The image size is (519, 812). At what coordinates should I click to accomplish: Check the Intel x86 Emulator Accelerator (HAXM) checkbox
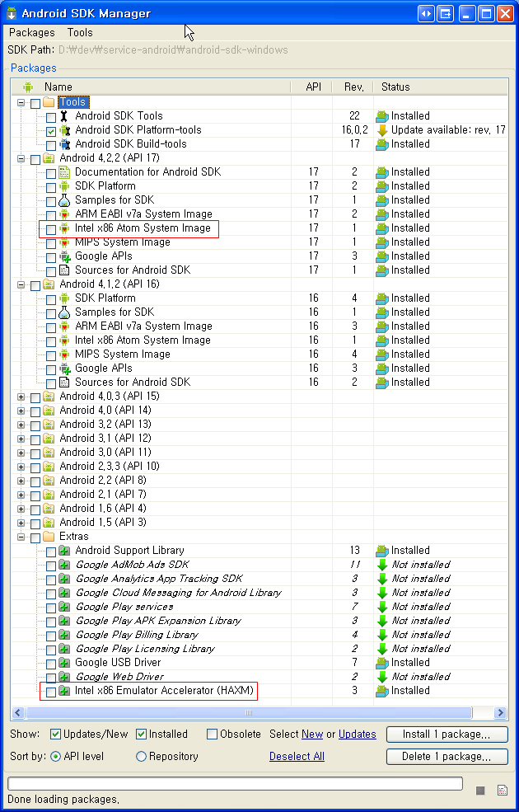[x=51, y=692]
